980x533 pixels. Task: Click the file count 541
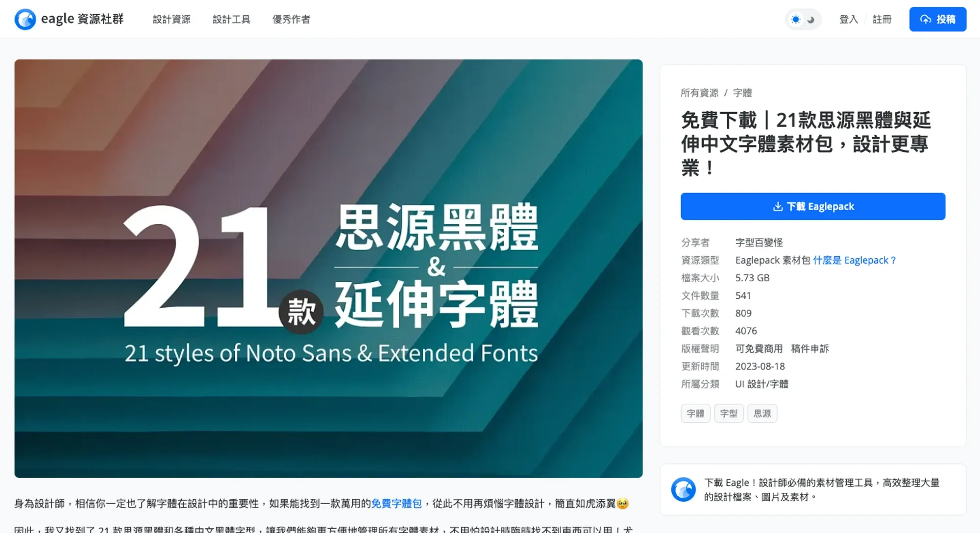click(x=743, y=296)
